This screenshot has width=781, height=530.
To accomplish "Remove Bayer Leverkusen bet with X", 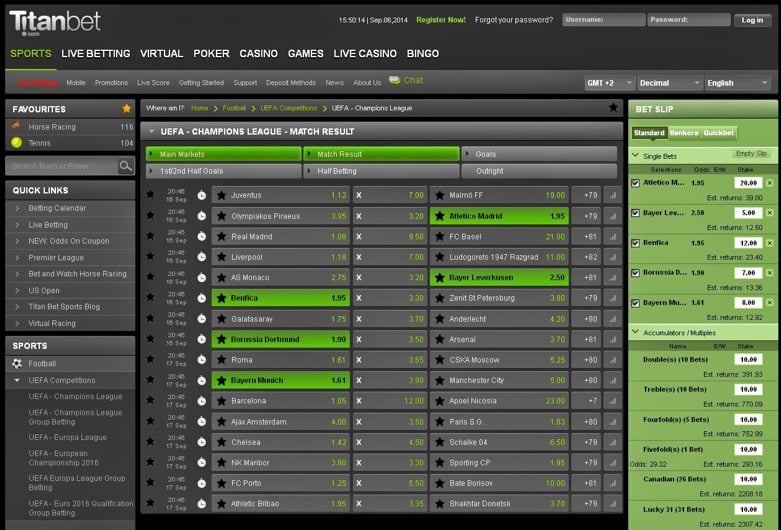I will 770,213.
